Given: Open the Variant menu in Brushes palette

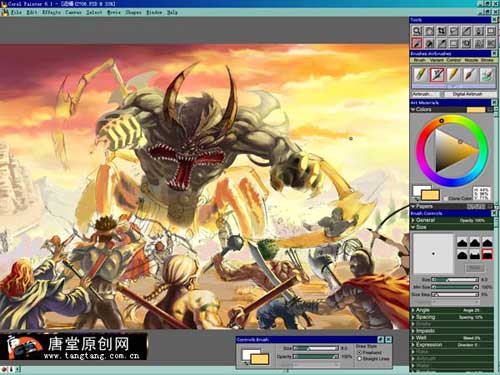Looking at the screenshot, I should 436,60.
